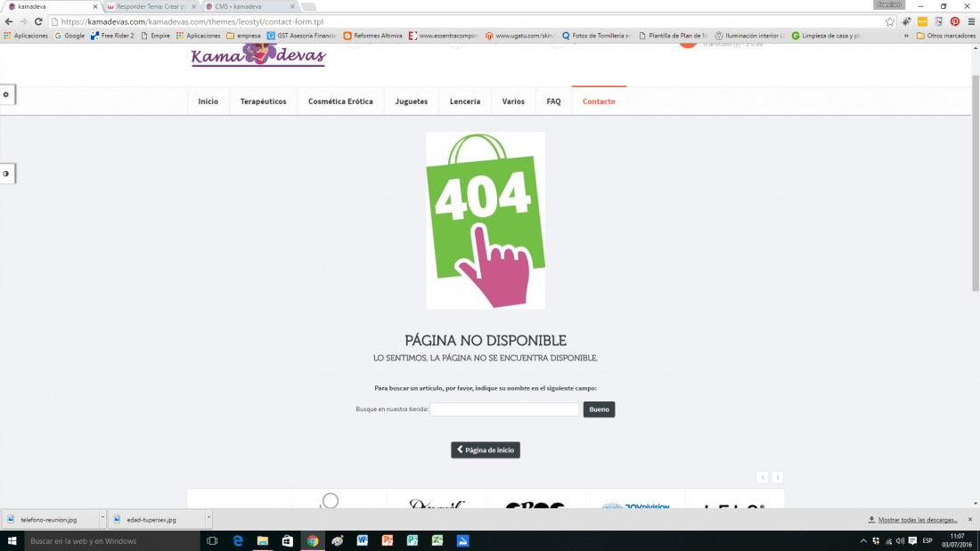Open the Lencería menu item
980x551 pixels.
[x=465, y=101]
